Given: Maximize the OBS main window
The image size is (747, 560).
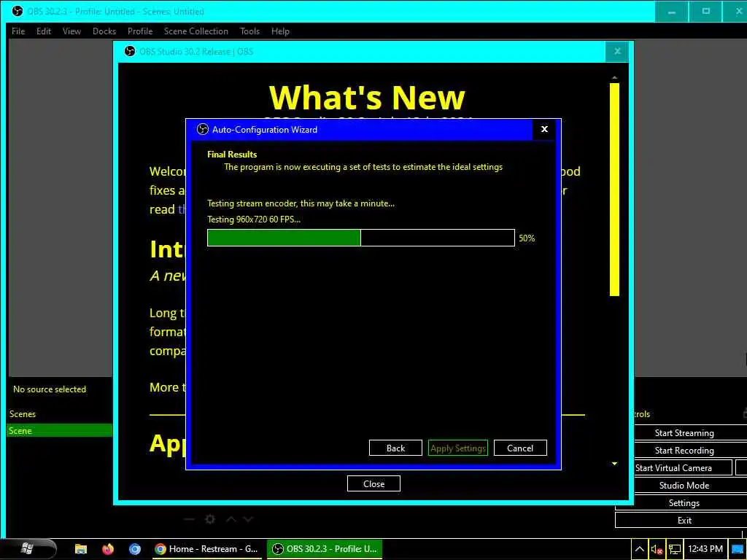Looking at the screenshot, I should coord(706,11).
